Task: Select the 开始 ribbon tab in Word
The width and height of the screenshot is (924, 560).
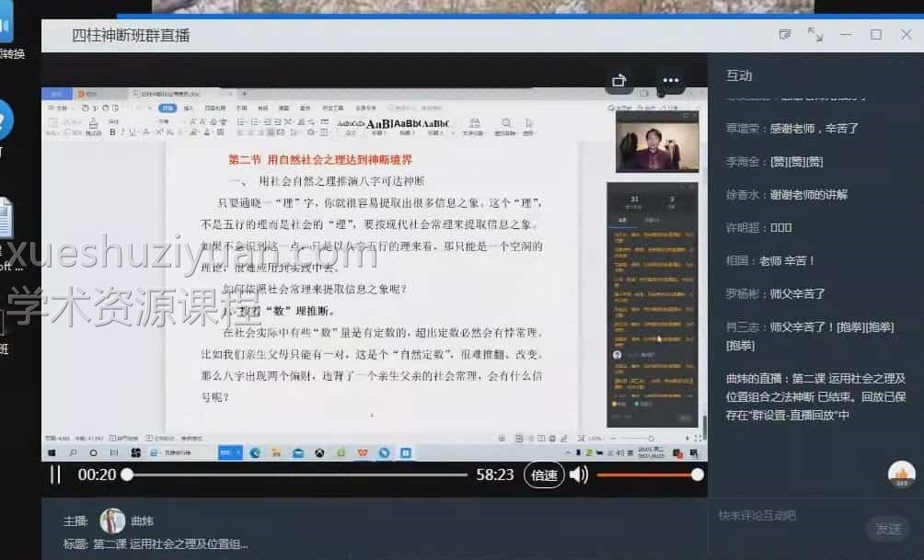Action: click(167, 109)
